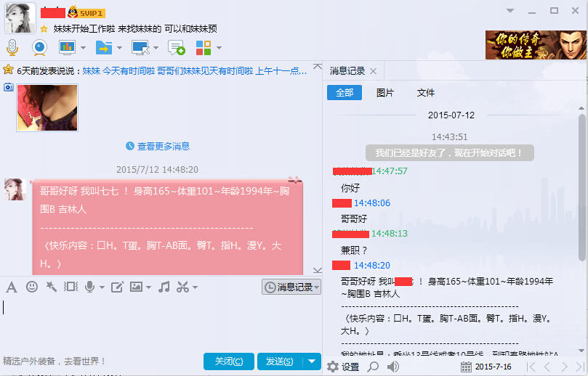Collapse the Qzone feed banner arrow
The width and height of the screenshot is (588, 376).
pyautogui.click(x=317, y=67)
